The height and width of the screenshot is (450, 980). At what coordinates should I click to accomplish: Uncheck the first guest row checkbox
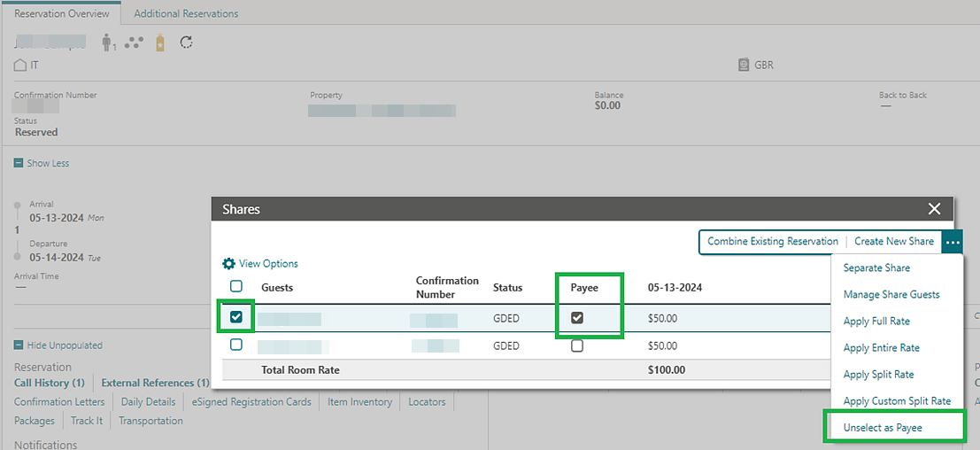tap(236, 317)
